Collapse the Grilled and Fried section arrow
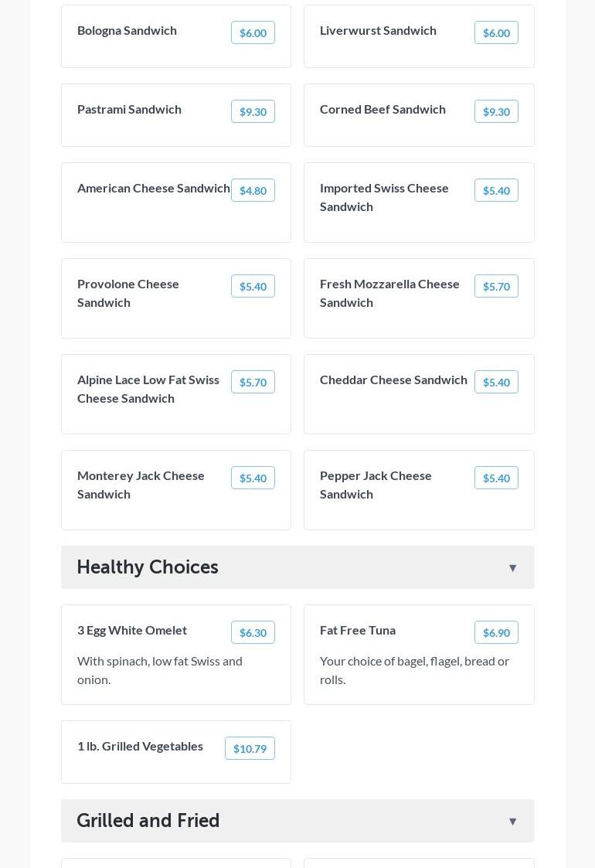This screenshot has height=868, width=595. (x=512, y=822)
